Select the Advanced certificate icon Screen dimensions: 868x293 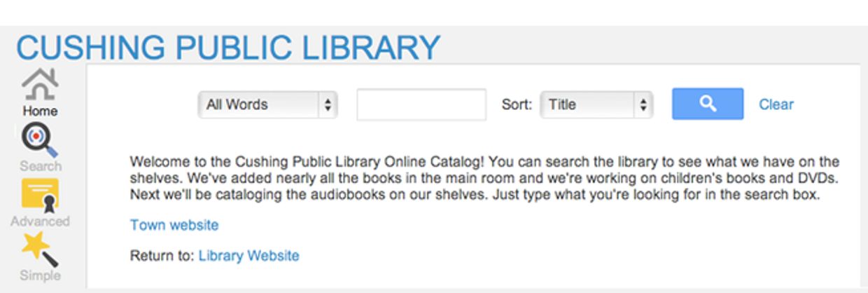click(40, 195)
